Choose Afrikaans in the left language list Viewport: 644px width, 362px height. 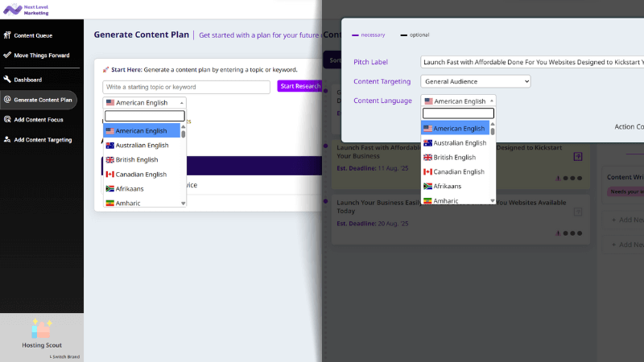(131, 188)
